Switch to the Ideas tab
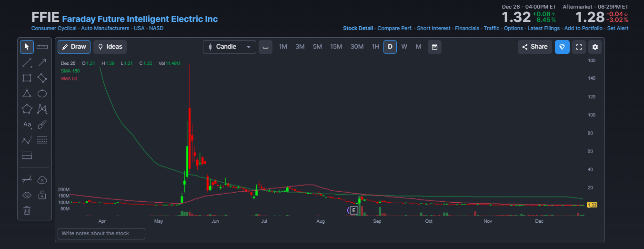The width and height of the screenshot is (644, 249). pos(110,47)
